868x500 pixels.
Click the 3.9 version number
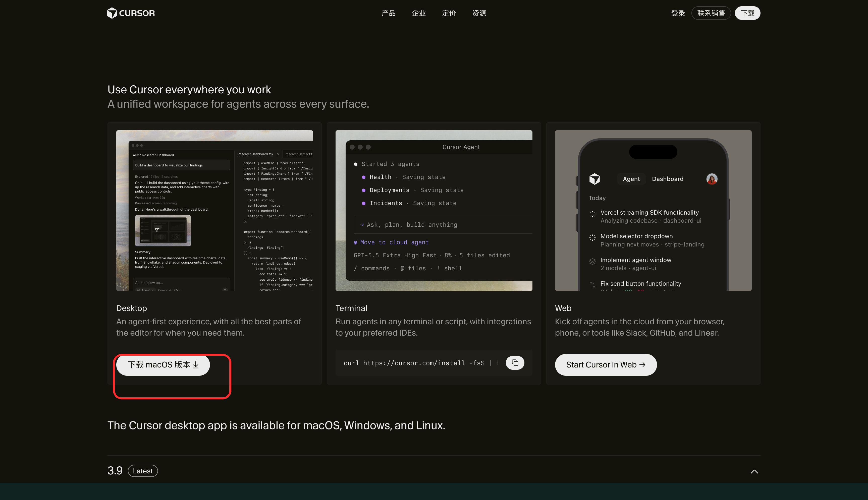pyautogui.click(x=115, y=470)
